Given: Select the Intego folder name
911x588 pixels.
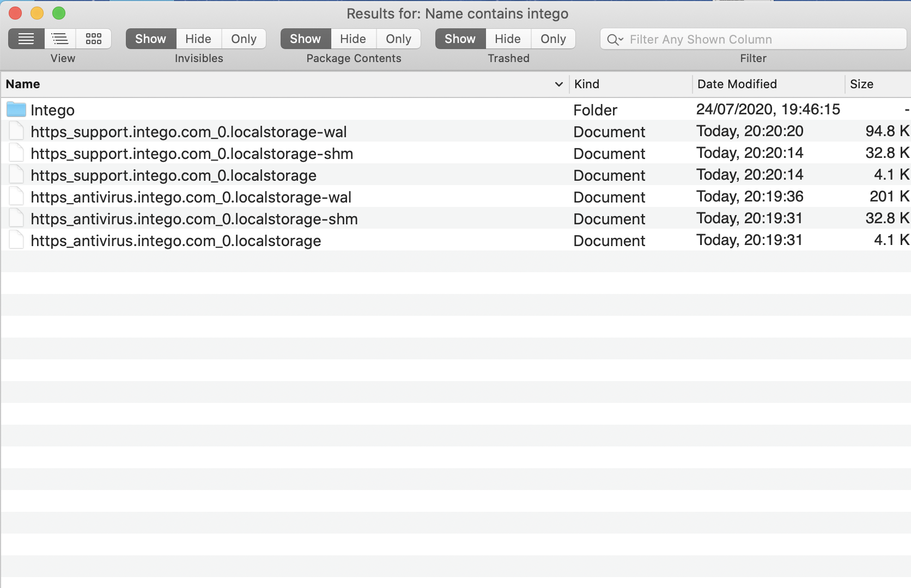Looking at the screenshot, I should (x=52, y=110).
